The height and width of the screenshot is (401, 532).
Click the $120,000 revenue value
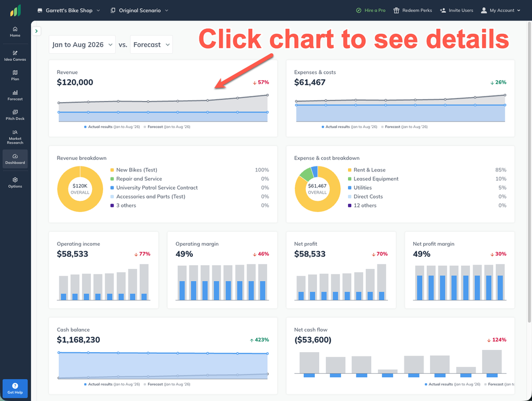coord(75,82)
